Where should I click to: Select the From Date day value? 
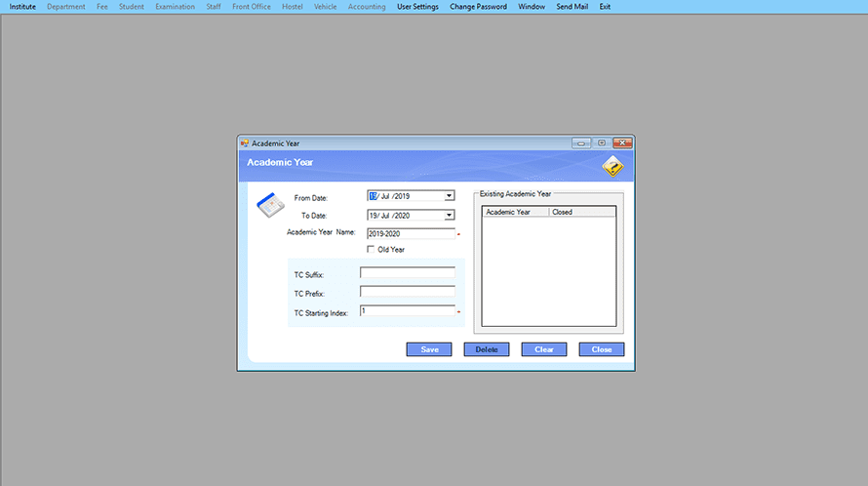374,195
